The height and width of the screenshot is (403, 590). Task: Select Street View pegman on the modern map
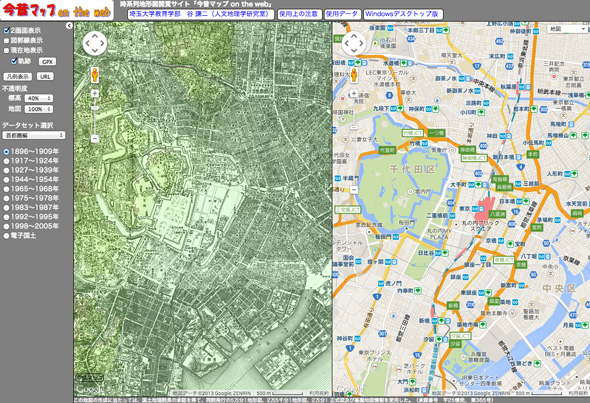pos(354,75)
